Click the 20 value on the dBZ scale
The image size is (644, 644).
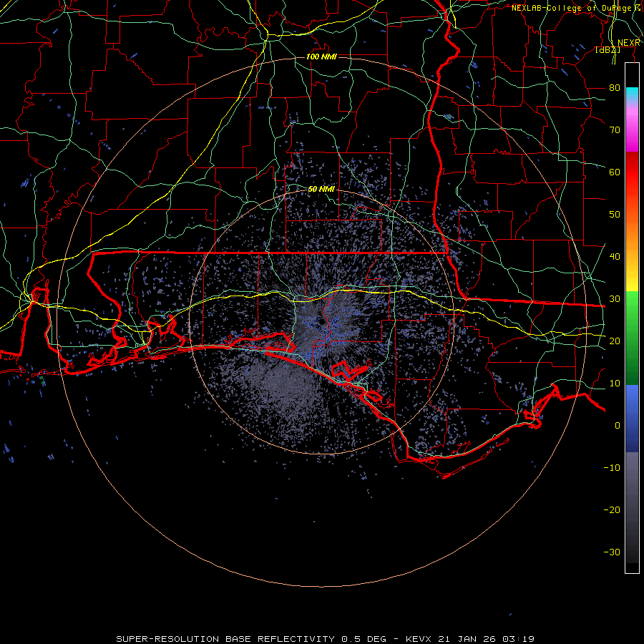click(615, 341)
